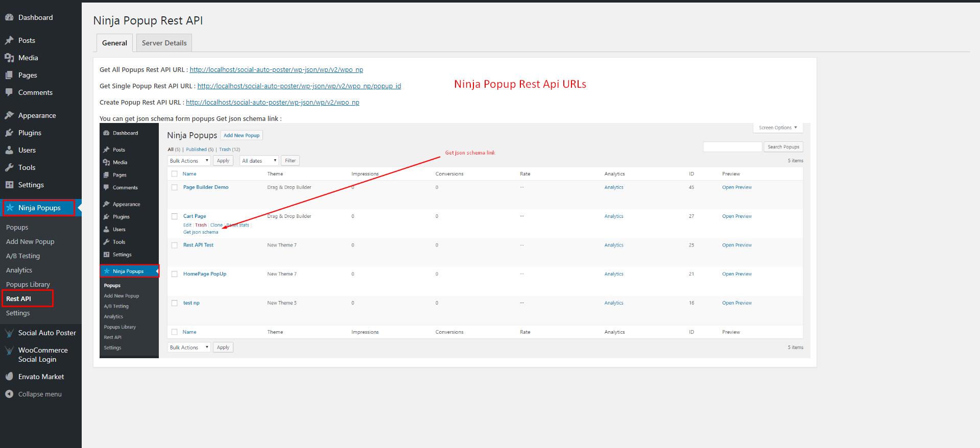Tick the select-all checkbox in the table footer

point(175,332)
